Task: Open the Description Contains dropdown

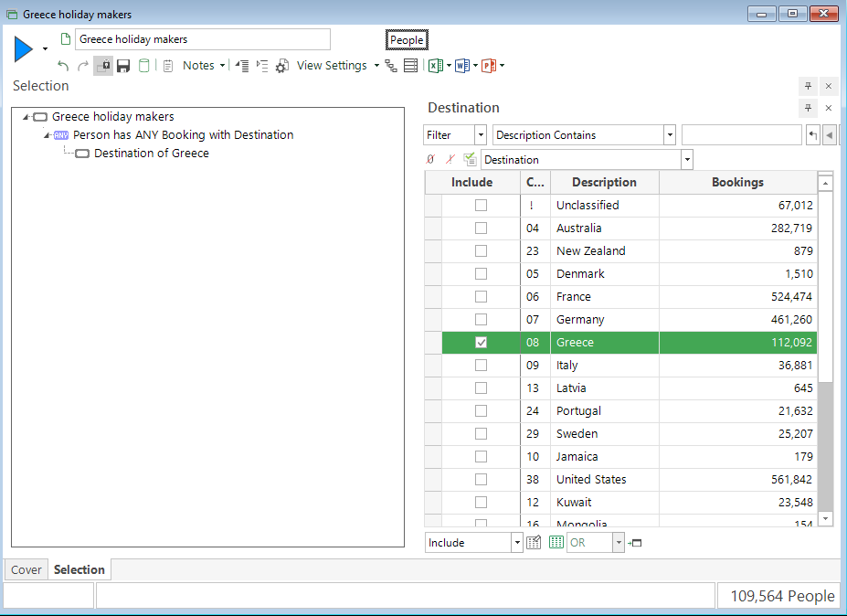Action: coord(670,135)
